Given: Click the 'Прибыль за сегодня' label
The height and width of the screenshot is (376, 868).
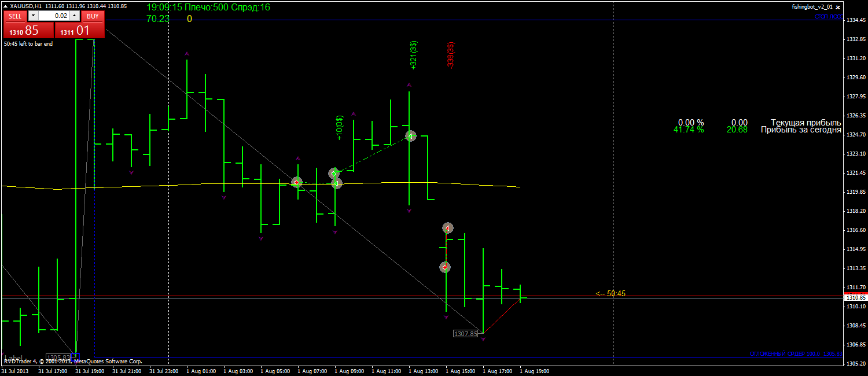Looking at the screenshot, I should (x=801, y=130).
